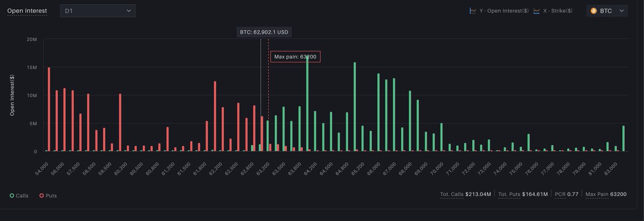Click the 'Max pain: 63200' chart marker
Viewport: 644px width, 221px height.
tap(295, 56)
